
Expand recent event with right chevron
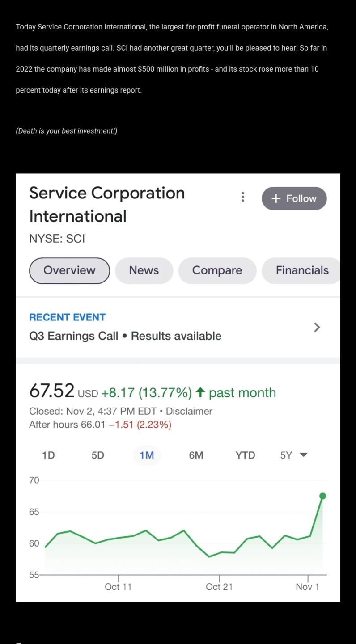(317, 328)
